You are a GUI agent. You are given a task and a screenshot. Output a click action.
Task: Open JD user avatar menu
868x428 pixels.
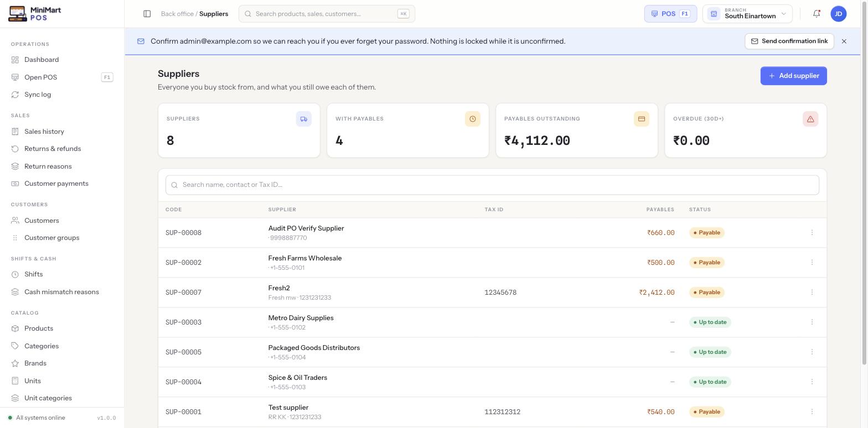click(x=839, y=14)
